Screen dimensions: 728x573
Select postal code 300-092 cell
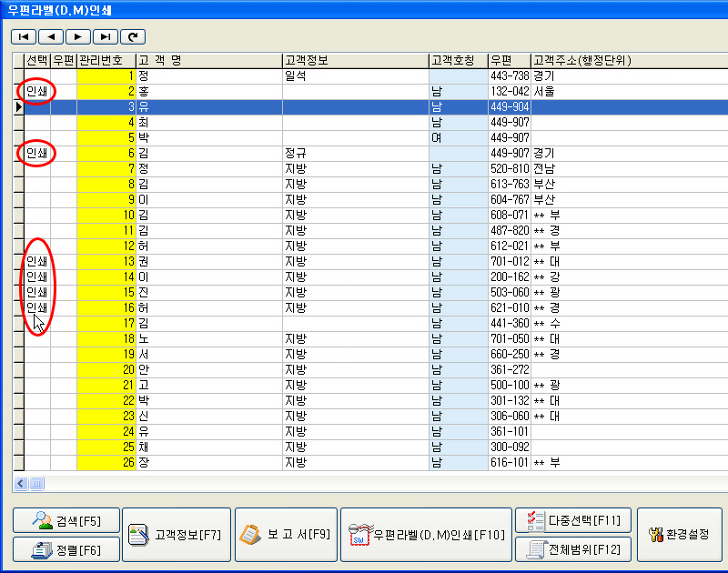(x=510, y=447)
